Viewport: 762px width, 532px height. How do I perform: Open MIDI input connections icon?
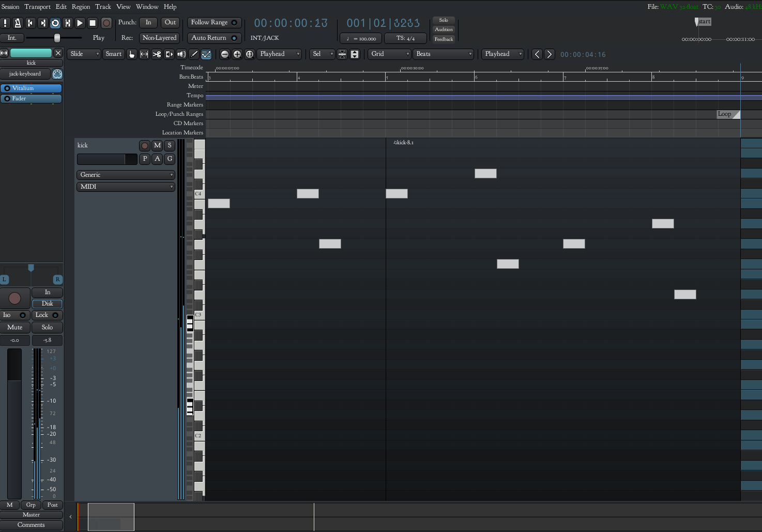click(x=57, y=74)
